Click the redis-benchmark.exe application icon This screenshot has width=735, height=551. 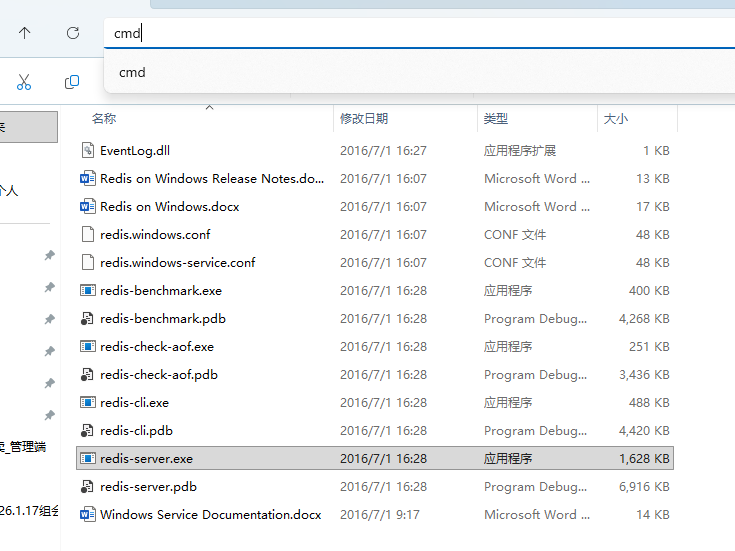pyautogui.click(x=88, y=290)
